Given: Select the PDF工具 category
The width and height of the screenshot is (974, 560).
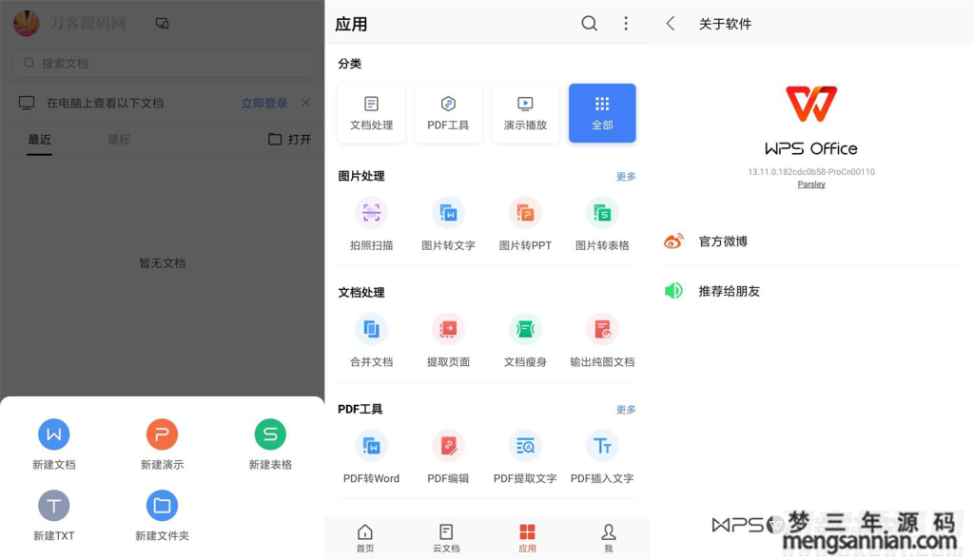Looking at the screenshot, I should coord(449,113).
